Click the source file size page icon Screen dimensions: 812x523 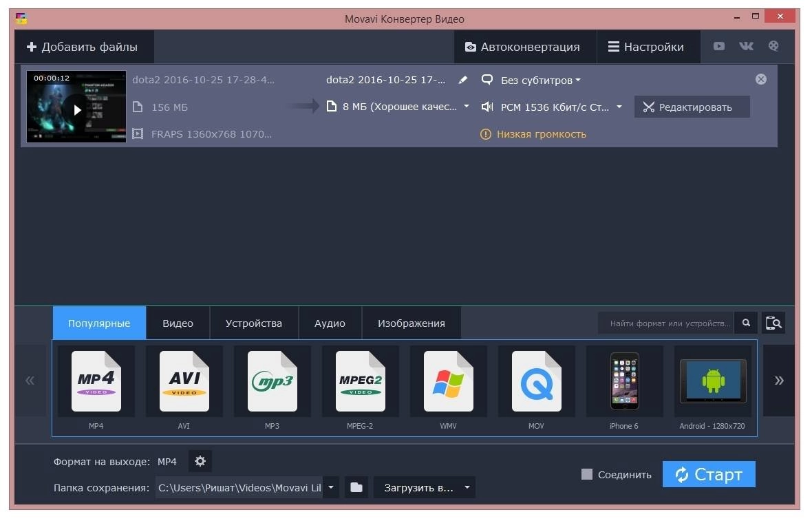pyautogui.click(x=137, y=107)
